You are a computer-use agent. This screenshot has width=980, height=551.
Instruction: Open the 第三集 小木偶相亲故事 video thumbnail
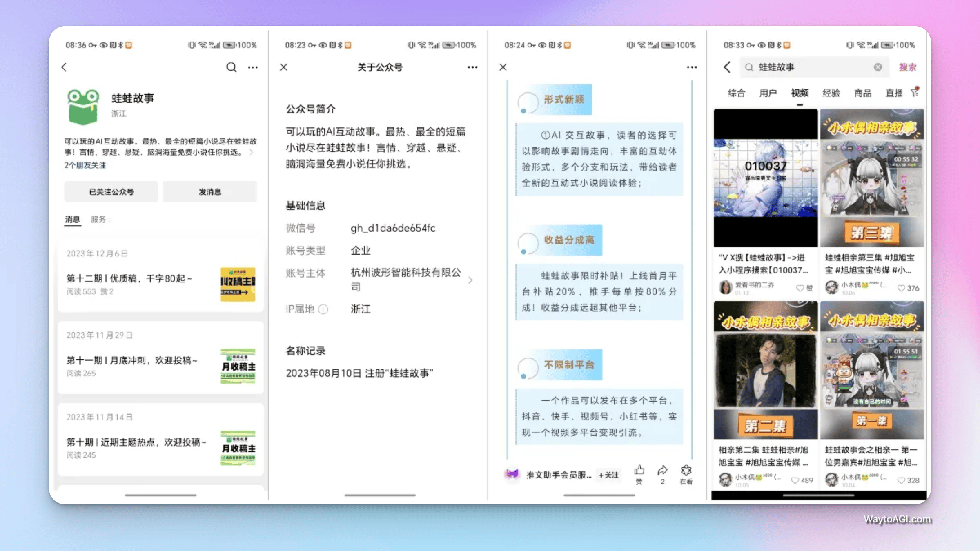click(872, 178)
